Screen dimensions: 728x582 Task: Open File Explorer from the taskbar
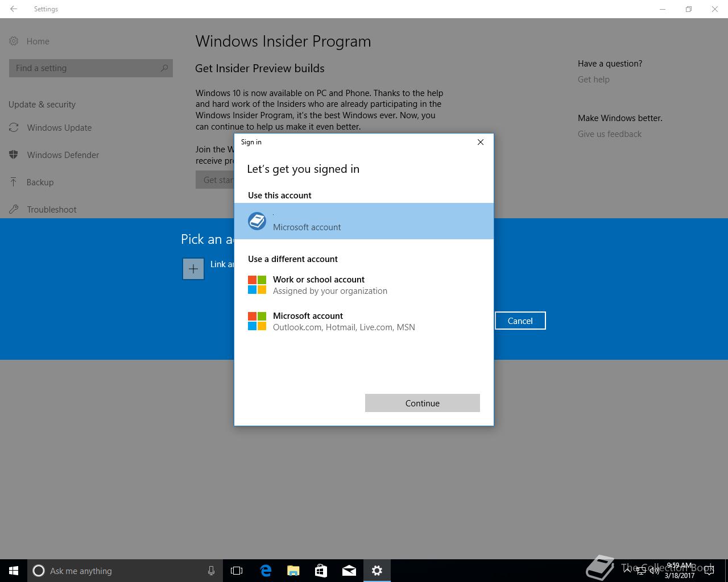(293, 571)
